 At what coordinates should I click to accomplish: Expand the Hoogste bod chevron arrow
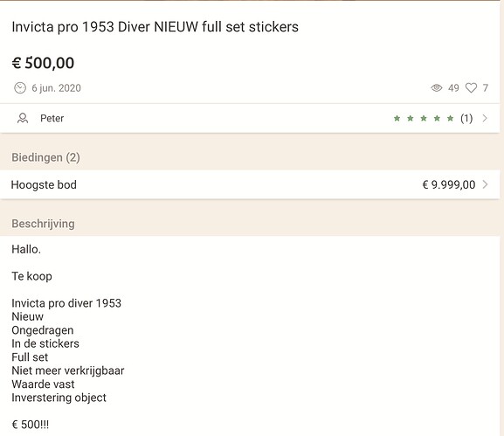pyautogui.click(x=485, y=184)
